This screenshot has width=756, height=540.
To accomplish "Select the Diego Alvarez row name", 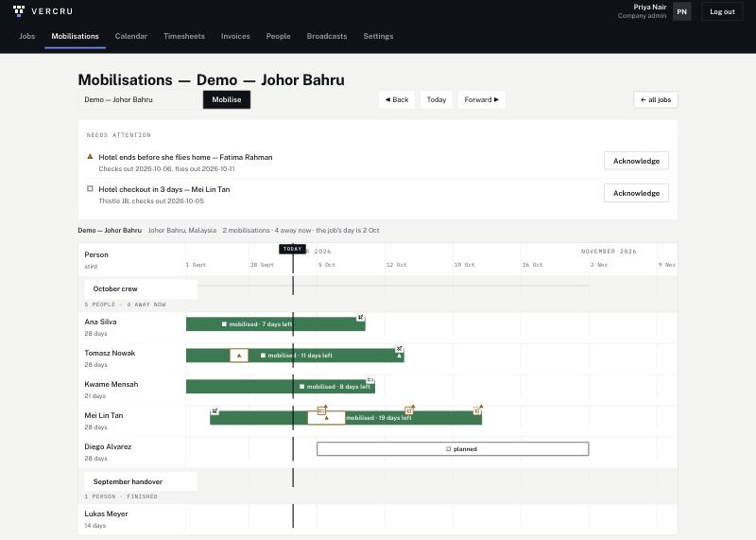I will pos(108,447).
